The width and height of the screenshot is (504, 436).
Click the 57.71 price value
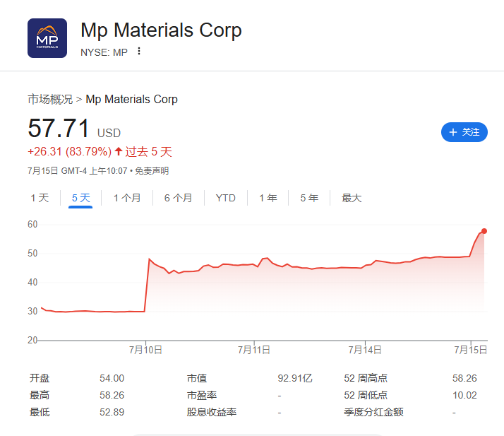pyautogui.click(x=59, y=128)
